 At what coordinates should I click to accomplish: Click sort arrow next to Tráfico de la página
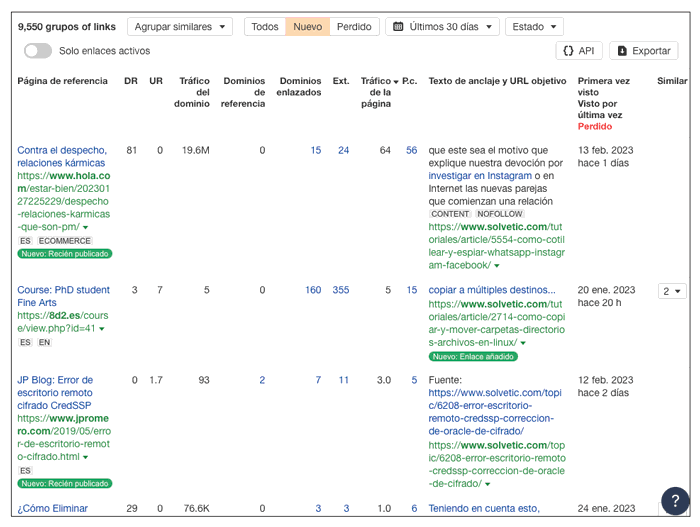click(x=396, y=81)
